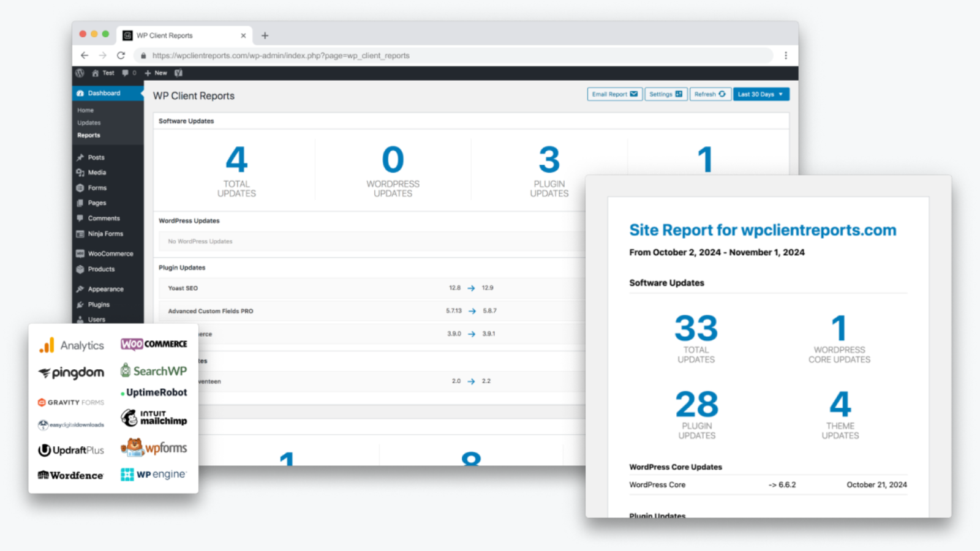
Task: Click the browser address bar URL
Action: [x=281, y=55]
